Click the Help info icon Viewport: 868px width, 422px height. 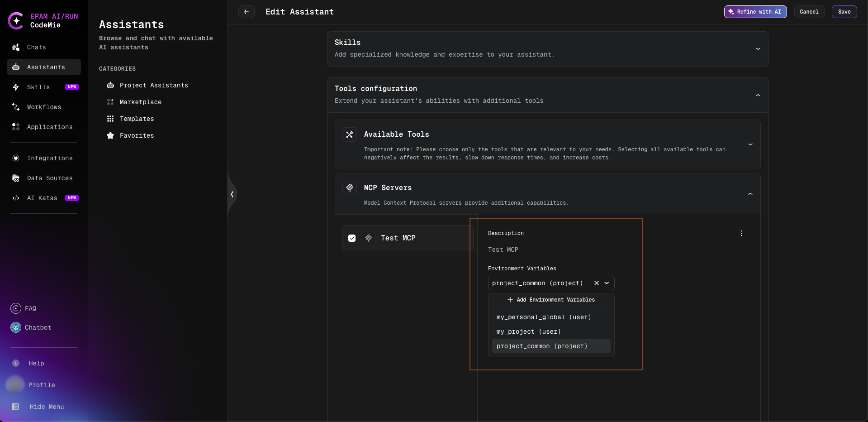pyautogui.click(x=16, y=363)
